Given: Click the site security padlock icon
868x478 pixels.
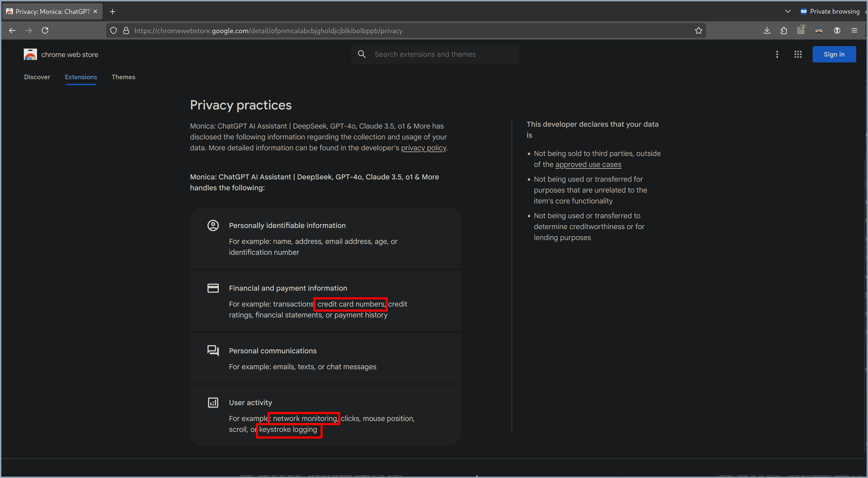Looking at the screenshot, I should point(126,31).
